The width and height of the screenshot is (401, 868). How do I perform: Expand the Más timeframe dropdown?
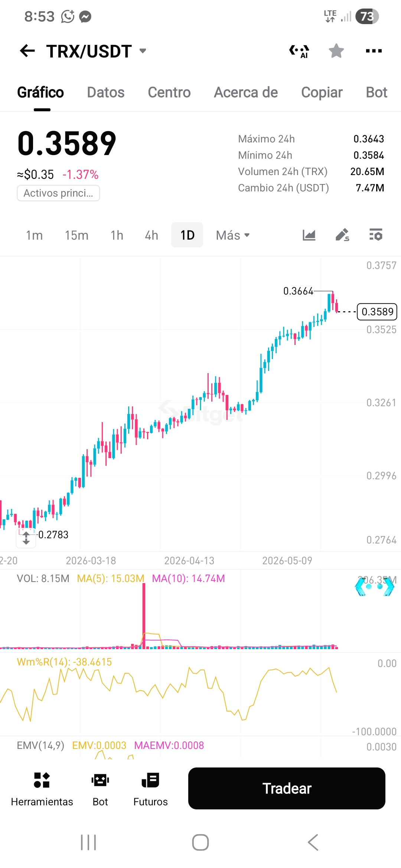tap(233, 235)
